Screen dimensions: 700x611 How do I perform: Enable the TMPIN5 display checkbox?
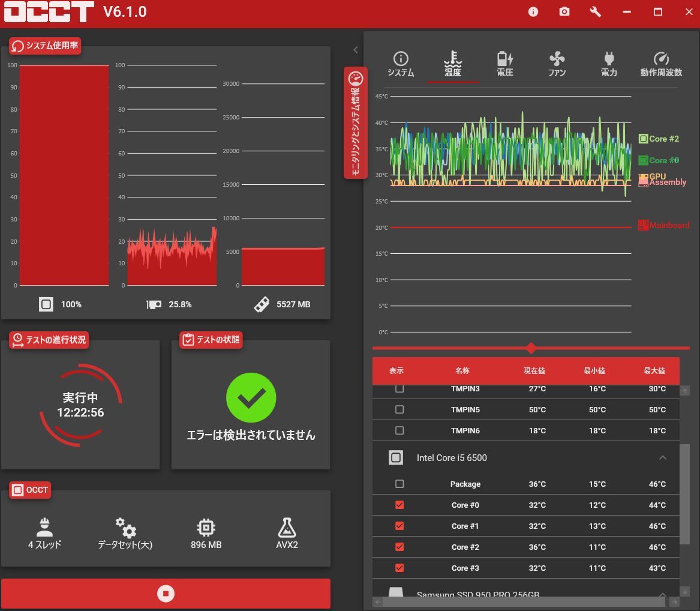[x=399, y=409]
